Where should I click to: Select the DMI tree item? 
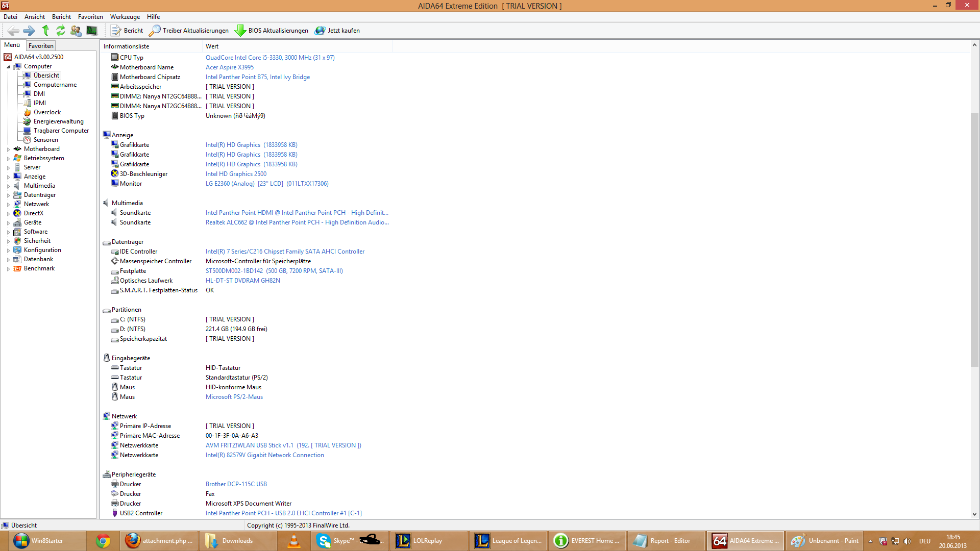tap(39, 94)
